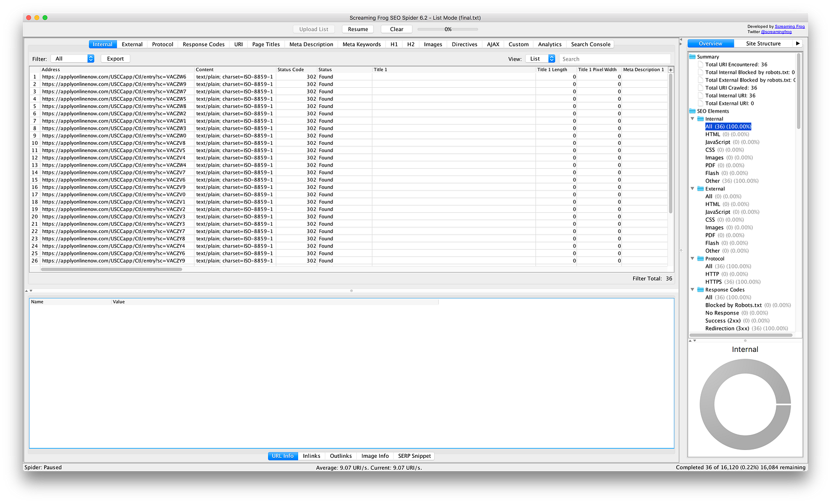Show more tabs via arrow beside Site Structure

pos(797,44)
